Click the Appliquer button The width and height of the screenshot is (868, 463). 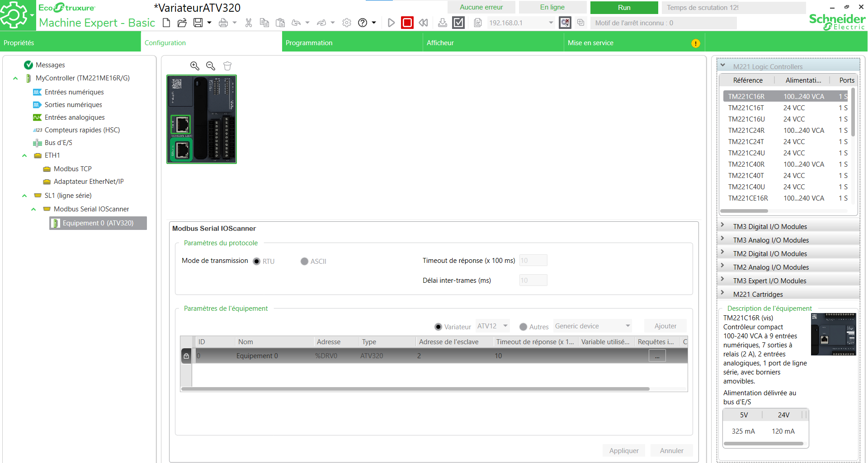pyautogui.click(x=624, y=450)
